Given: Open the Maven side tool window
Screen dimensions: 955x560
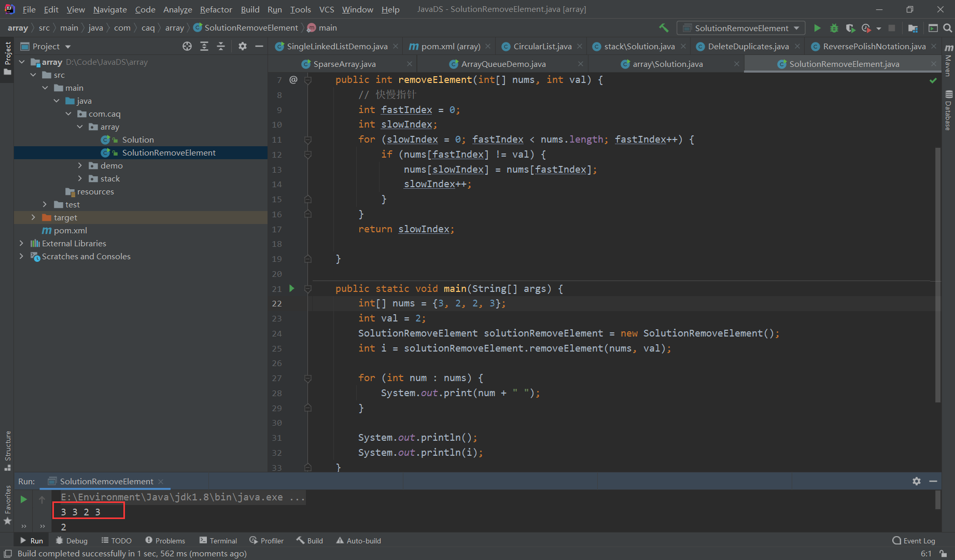Looking at the screenshot, I should coord(949,60).
